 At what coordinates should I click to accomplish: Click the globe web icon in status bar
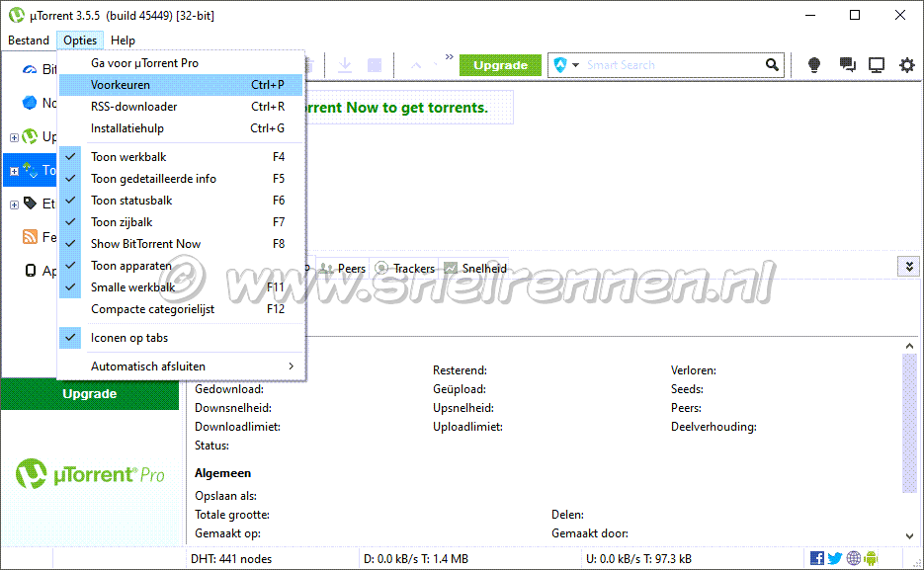click(853, 558)
